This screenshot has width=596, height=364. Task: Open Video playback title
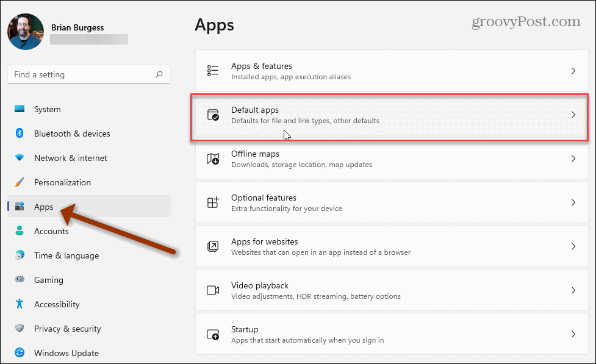260,285
